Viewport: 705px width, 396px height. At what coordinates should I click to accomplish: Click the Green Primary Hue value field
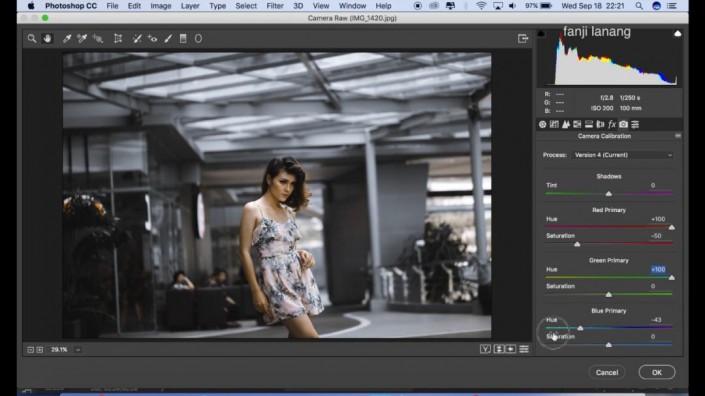pyautogui.click(x=658, y=269)
